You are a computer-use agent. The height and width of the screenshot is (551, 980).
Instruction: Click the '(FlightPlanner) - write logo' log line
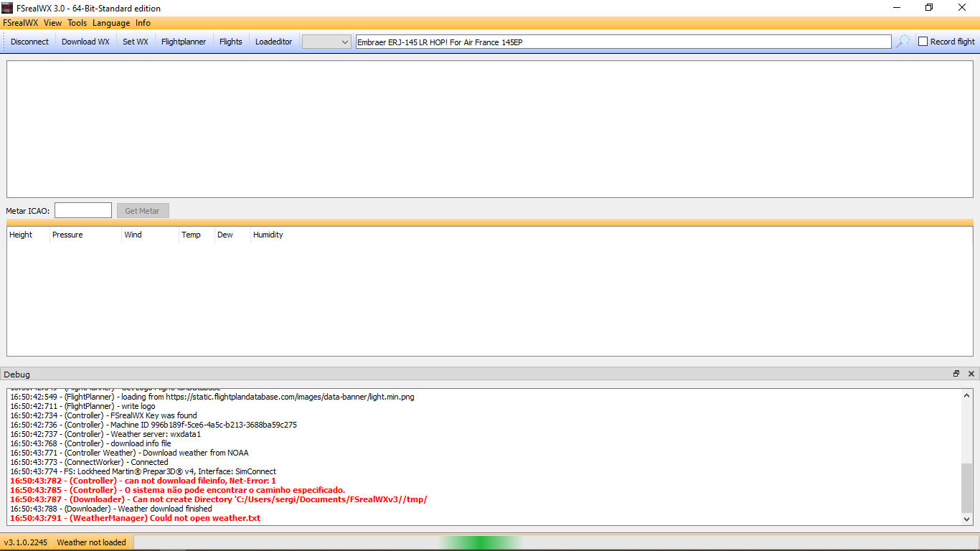[x=83, y=406]
